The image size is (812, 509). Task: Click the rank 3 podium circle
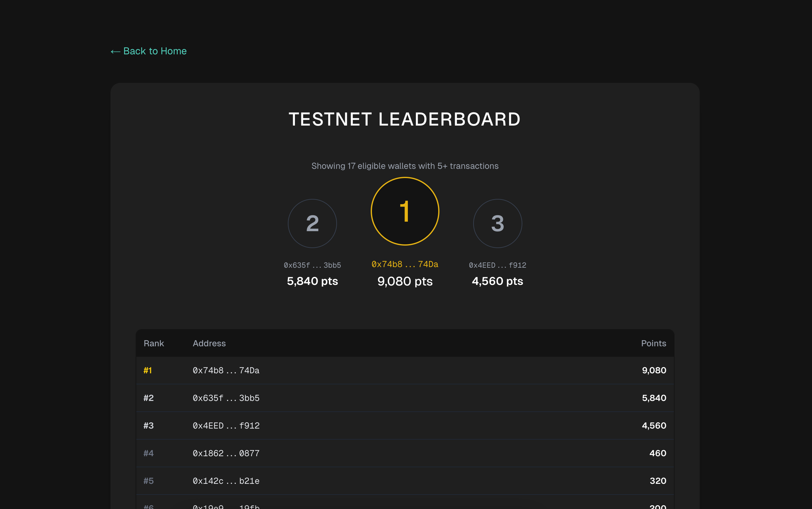(x=497, y=223)
